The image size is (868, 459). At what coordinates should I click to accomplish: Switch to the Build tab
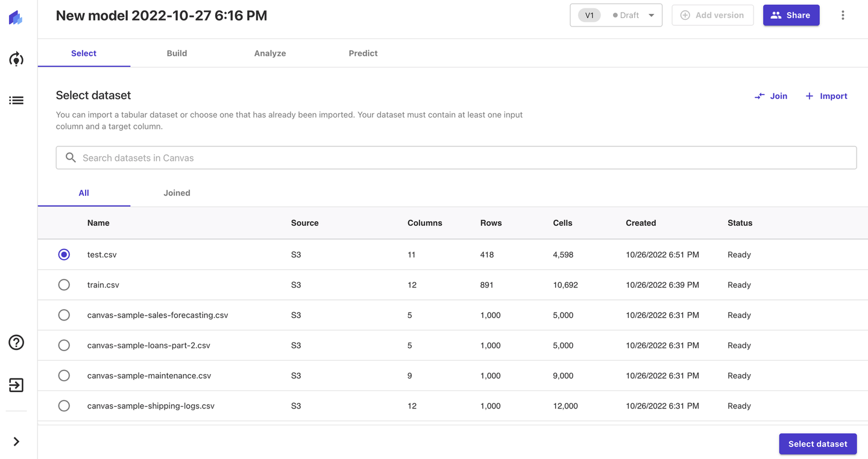point(177,53)
